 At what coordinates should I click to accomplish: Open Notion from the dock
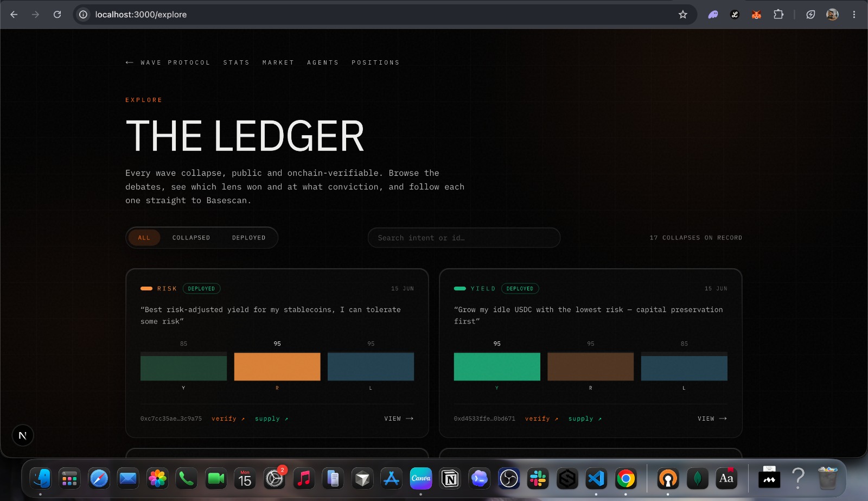pos(450,479)
